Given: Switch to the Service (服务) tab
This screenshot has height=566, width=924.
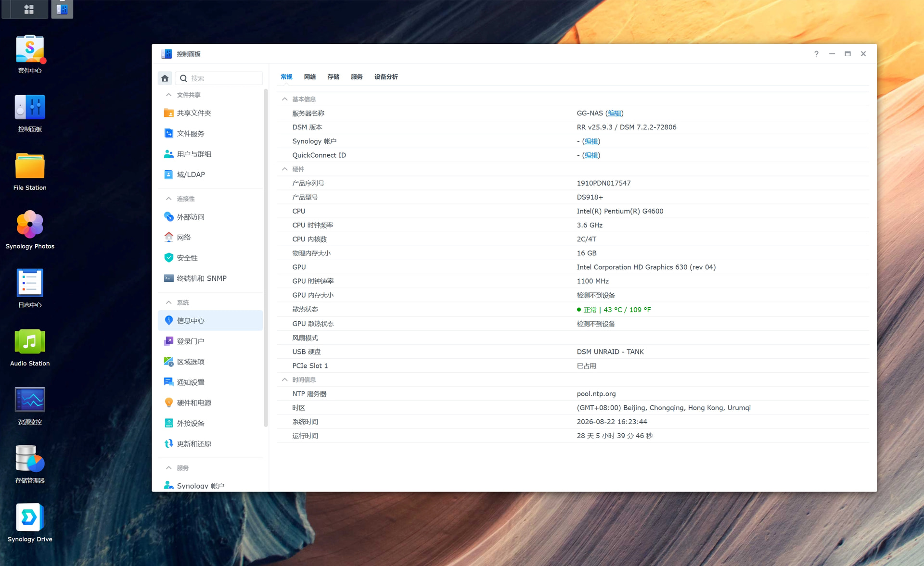Looking at the screenshot, I should click(357, 77).
